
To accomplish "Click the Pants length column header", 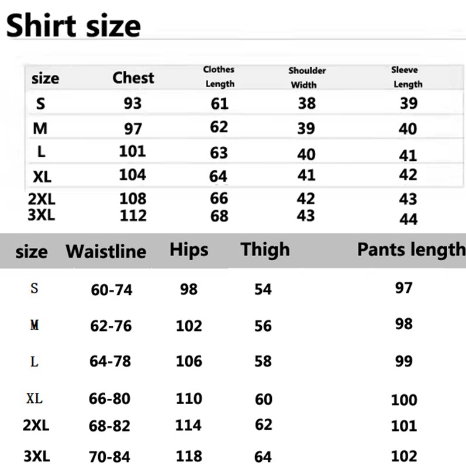I will coord(411,250).
